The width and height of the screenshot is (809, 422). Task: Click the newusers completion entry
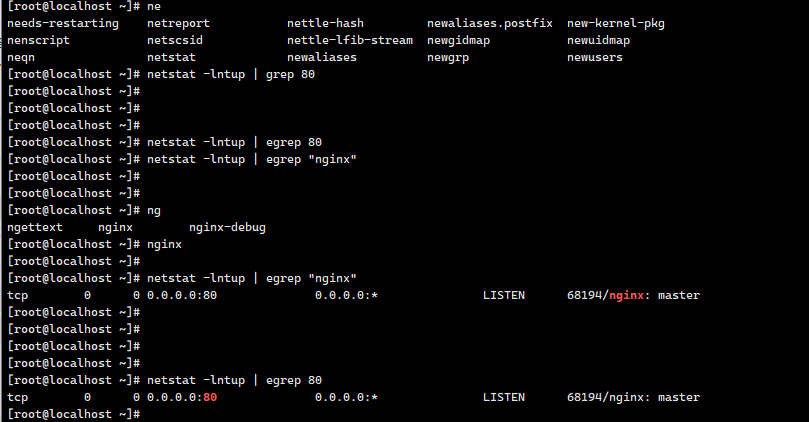[594, 57]
